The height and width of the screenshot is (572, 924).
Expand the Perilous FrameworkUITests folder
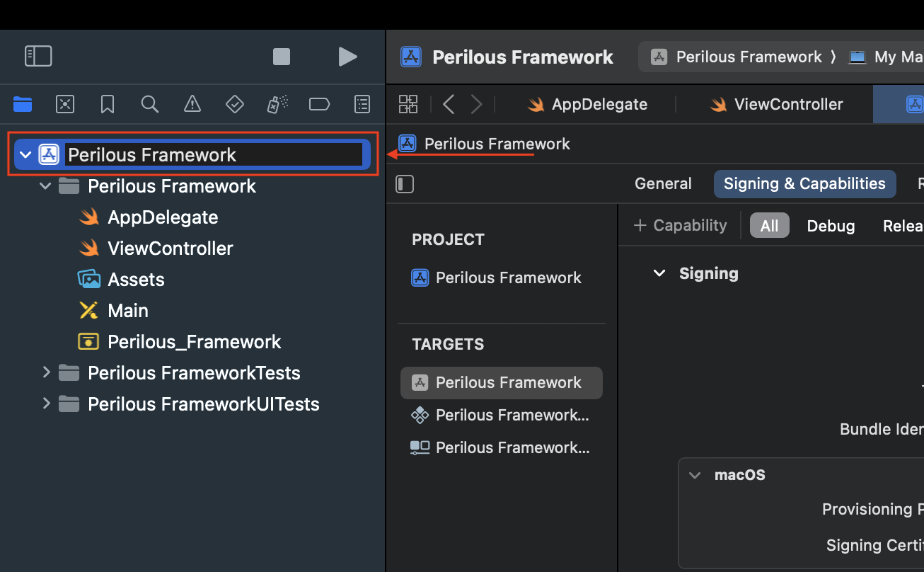[x=46, y=404]
